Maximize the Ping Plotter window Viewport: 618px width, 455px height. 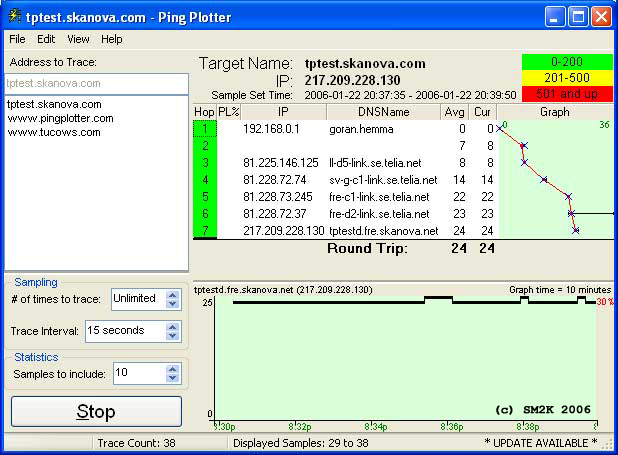[x=578, y=17]
